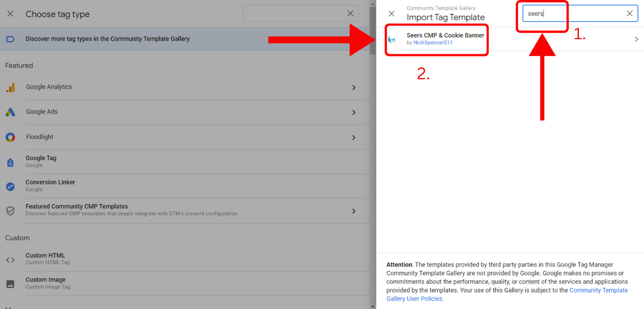The image size is (644, 309).
Task: Click the Featured Community CMP shield icon
Action: click(x=10, y=210)
